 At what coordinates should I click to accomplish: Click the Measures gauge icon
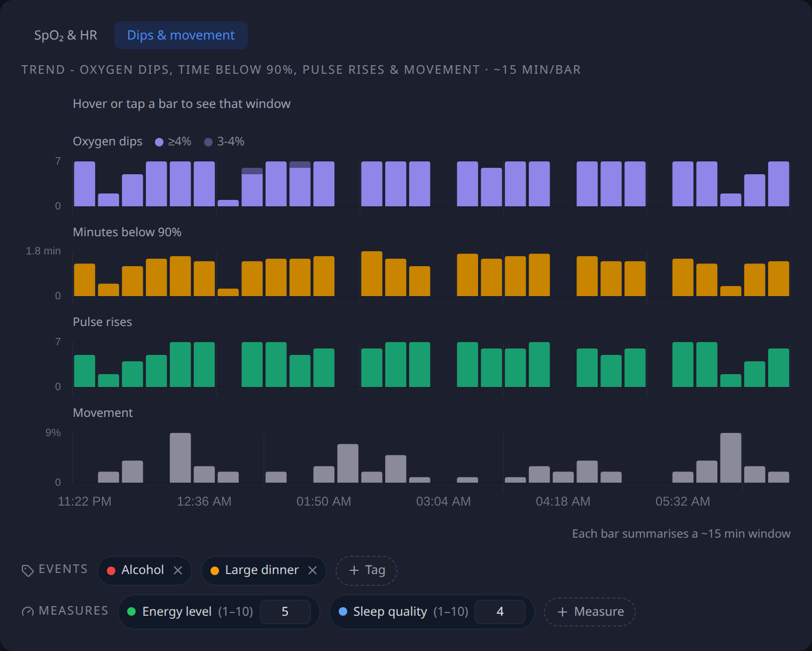pos(28,611)
